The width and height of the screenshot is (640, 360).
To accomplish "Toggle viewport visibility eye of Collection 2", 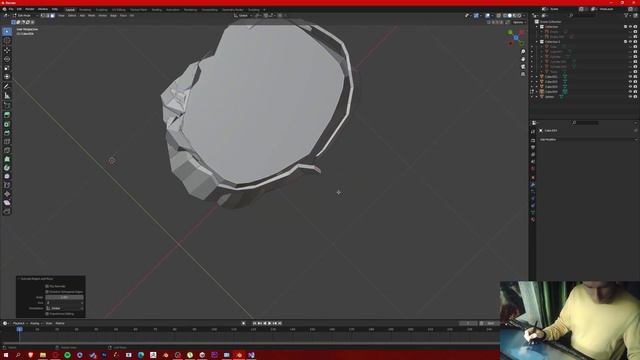I will (x=630, y=42).
